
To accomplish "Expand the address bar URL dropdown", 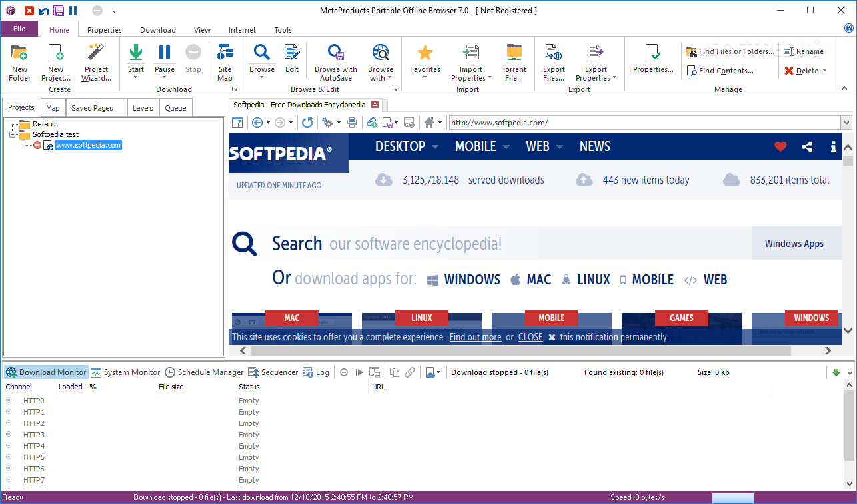I will (x=846, y=123).
